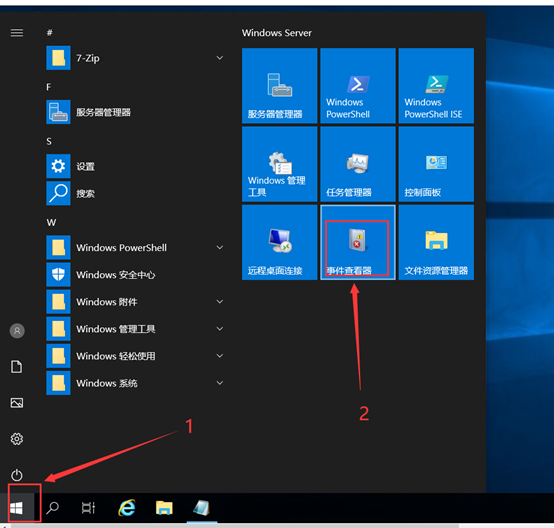Launch the 远程桌面连接 tile

pyautogui.click(x=279, y=242)
